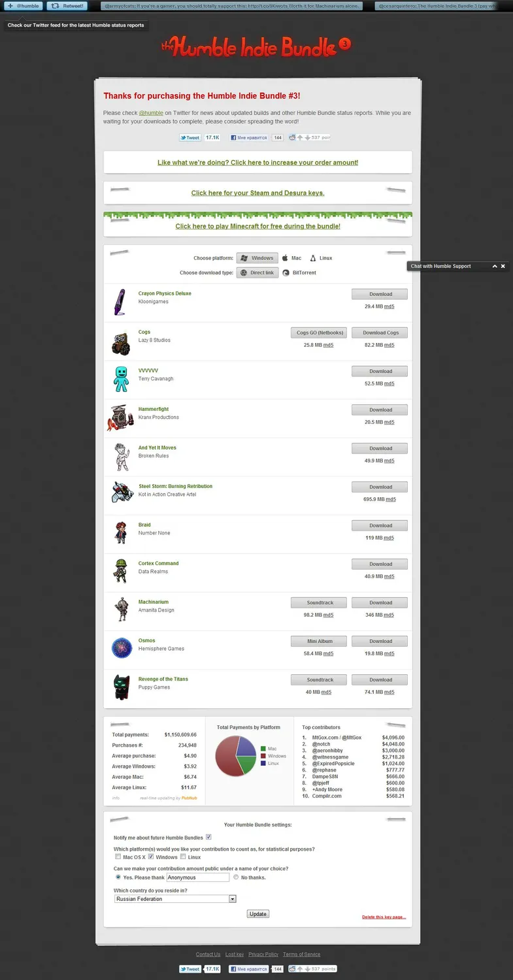The height and width of the screenshot is (980, 513).
Task: Select the No thanks radio button
Action: [236, 877]
